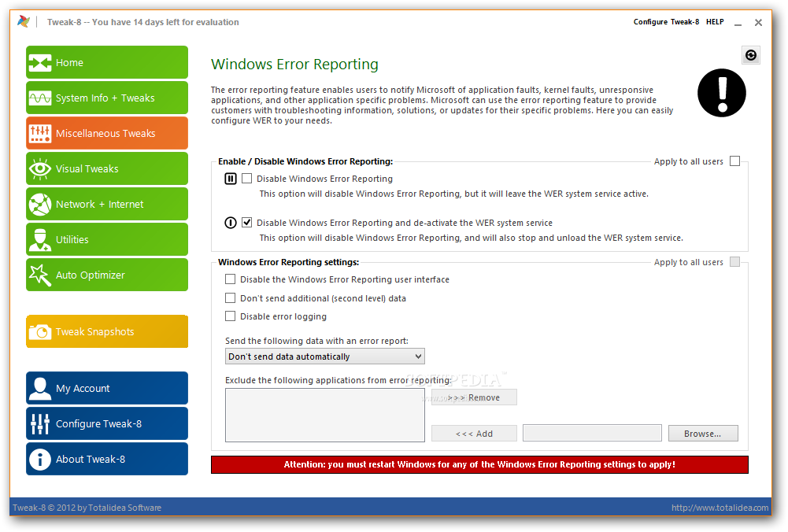Click the My Account person icon
788x532 pixels.
(39, 388)
